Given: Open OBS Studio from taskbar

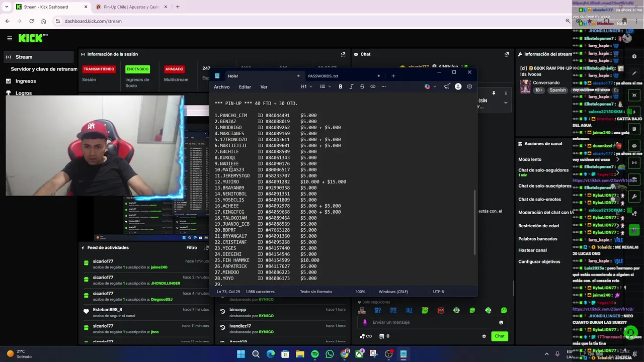Looking at the screenshot, I should tap(388, 354).
